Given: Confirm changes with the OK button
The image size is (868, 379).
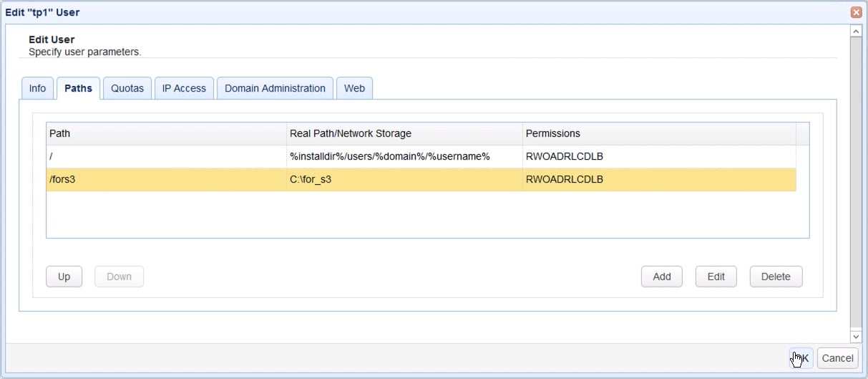Looking at the screenshot, I should (x=801, y=358).
